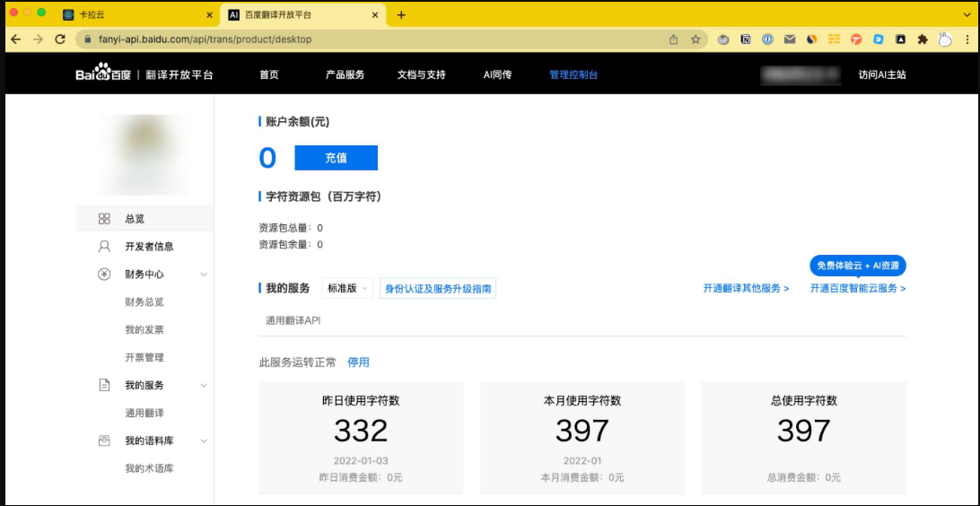980x506 pixels.
Task: Open 管理控制台 in the top navigation
Action: (x=573, y=74)
